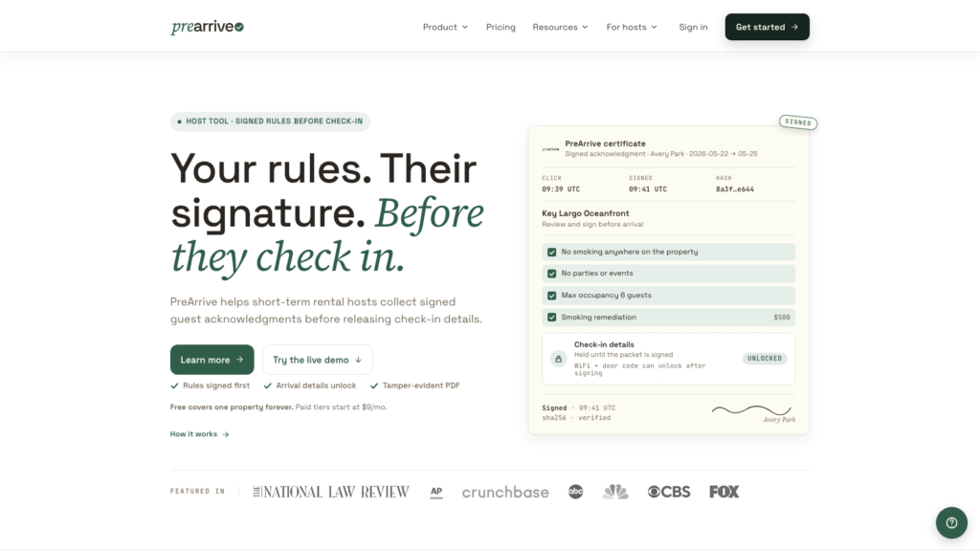The height and width of the screenshot is (551, 980).
Task: Toggle Max occupancy 6 guests checkbox
Action: click(x=552, y=296)
